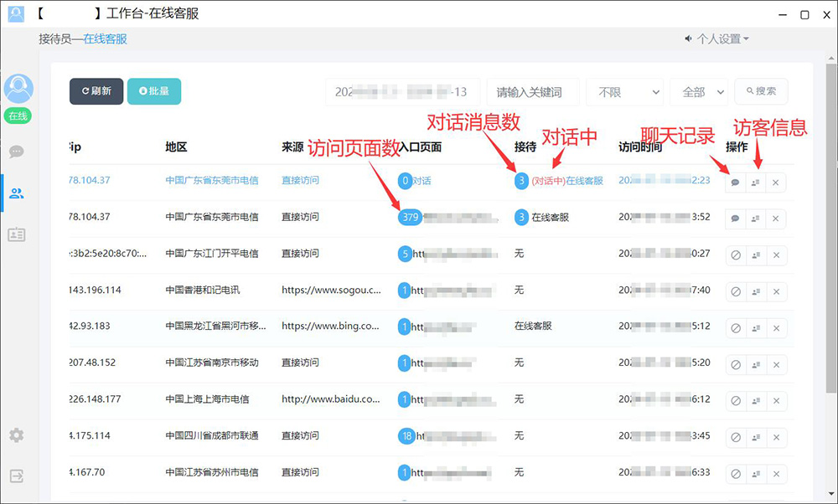Open the contact card sidebar icon

point(17,234)
